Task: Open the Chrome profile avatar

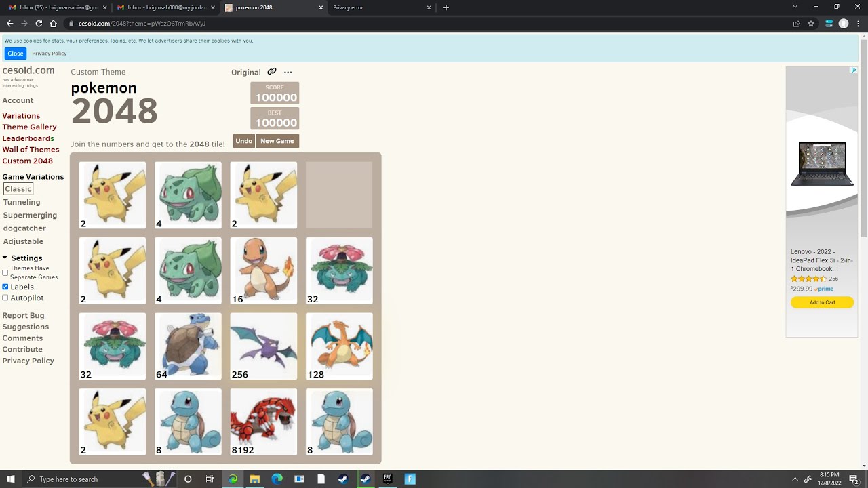Action: 844,23
